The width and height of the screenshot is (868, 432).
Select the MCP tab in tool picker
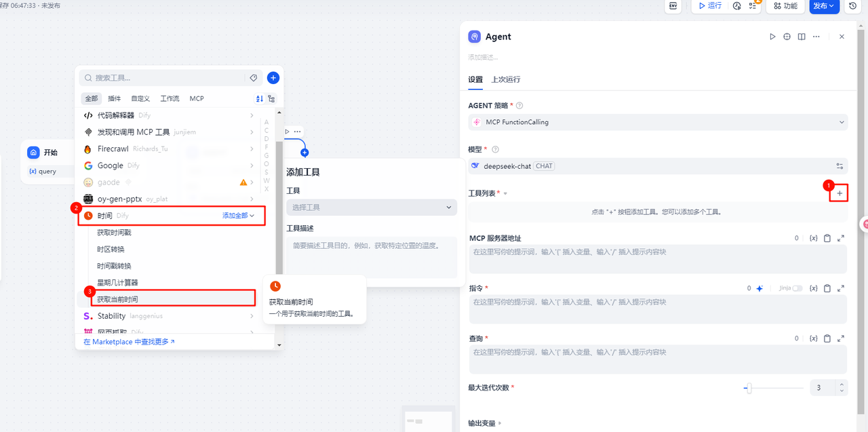[197, 98]
